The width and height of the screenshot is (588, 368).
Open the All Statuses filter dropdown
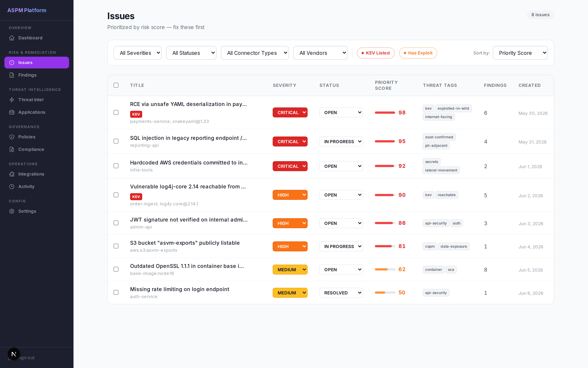191,53
